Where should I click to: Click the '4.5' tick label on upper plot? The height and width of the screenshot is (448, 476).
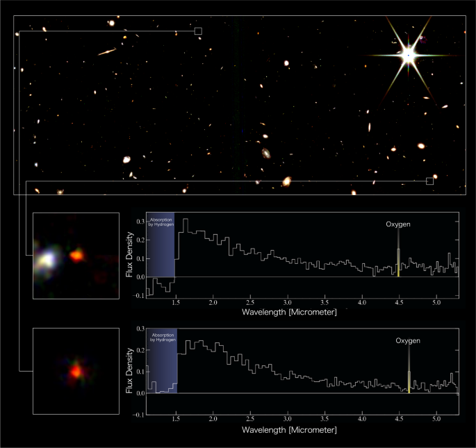(x=399, y=303)
